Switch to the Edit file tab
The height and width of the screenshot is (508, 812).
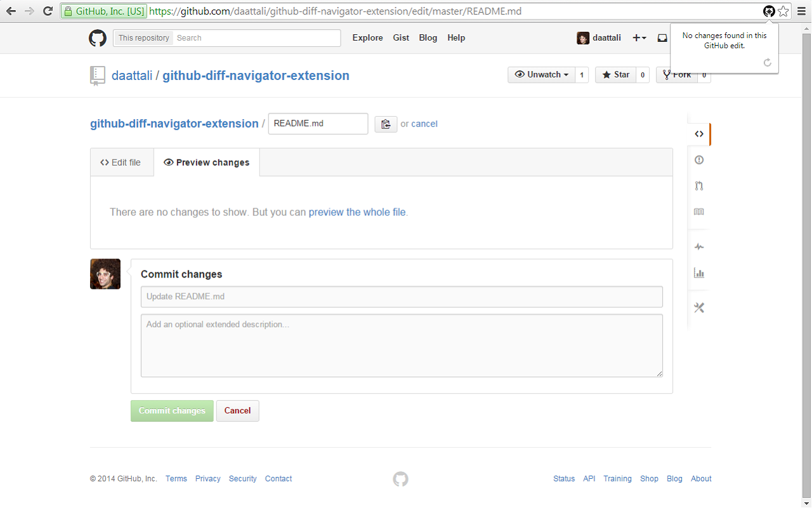click(x=121, y=163)
